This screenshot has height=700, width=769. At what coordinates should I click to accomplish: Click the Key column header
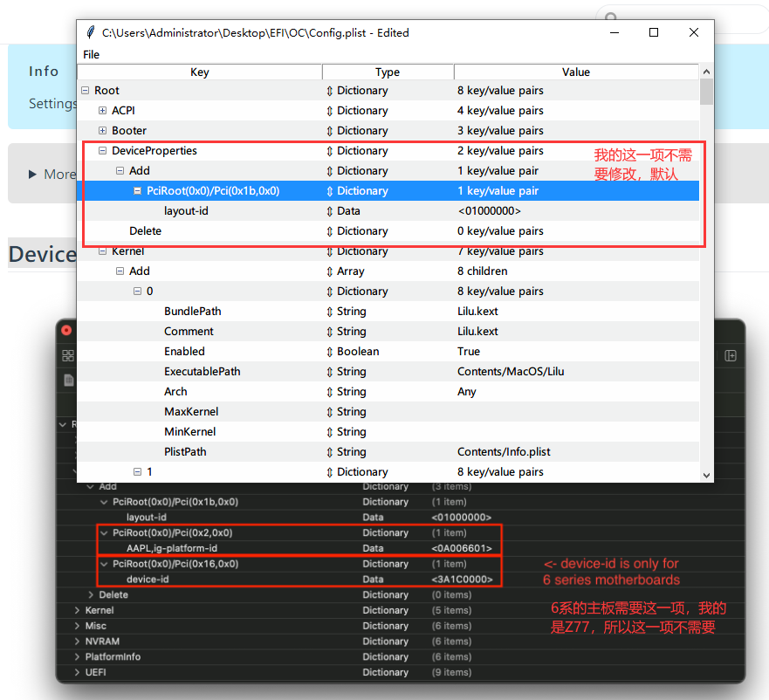click(x=199, y=72)
